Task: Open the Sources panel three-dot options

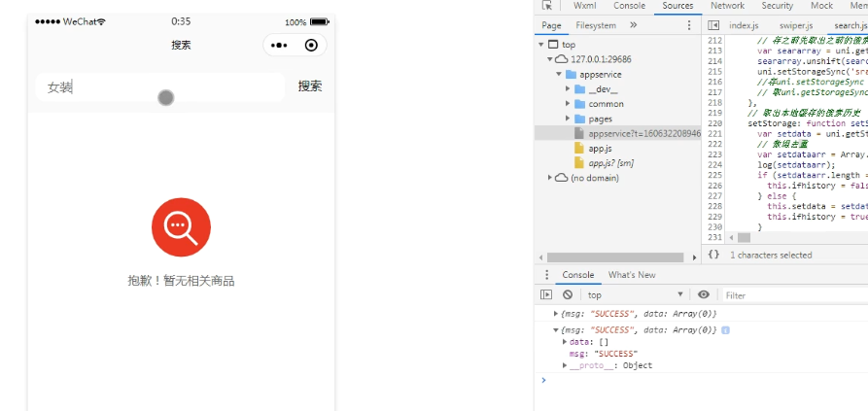Action: (689, 25)
